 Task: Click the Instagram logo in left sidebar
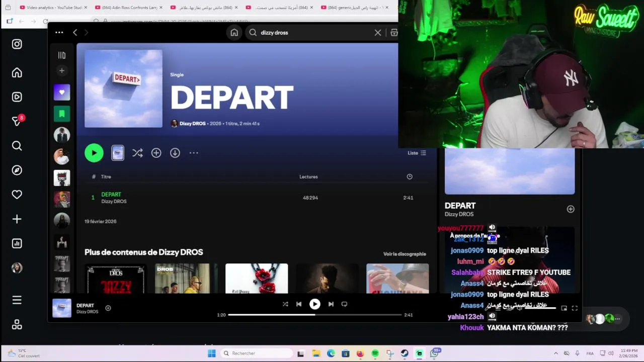tap(17, 44)
